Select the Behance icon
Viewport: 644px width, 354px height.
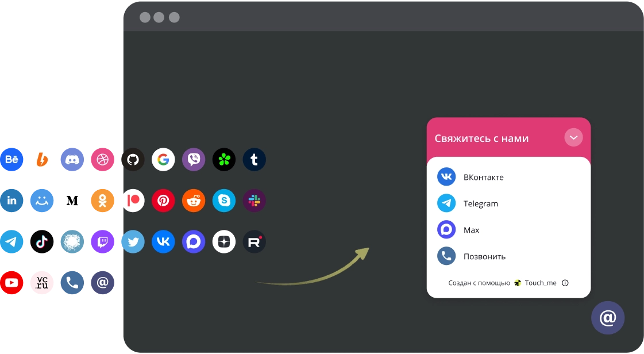pos(11,160)
